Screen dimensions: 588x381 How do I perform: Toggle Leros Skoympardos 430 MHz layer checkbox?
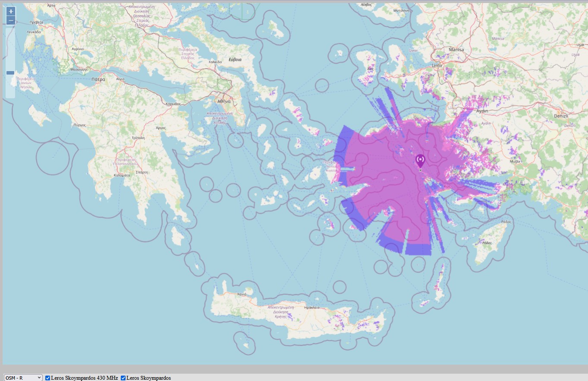47,378
